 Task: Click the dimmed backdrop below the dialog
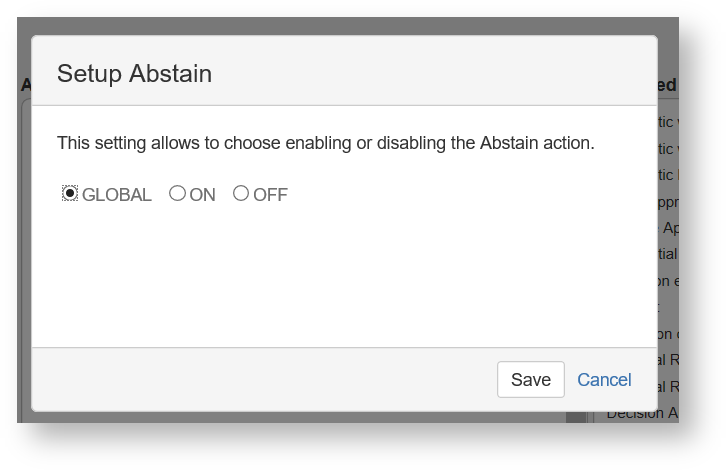pos(300,418)
